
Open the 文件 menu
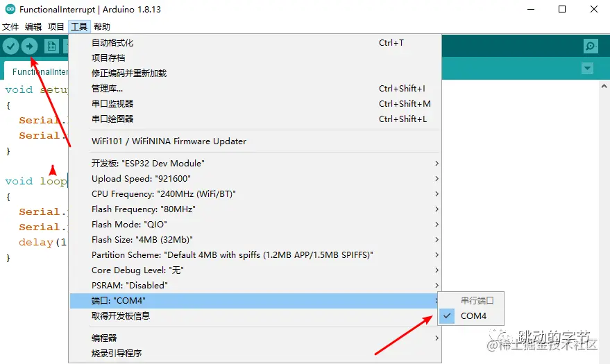coord(10,26)
